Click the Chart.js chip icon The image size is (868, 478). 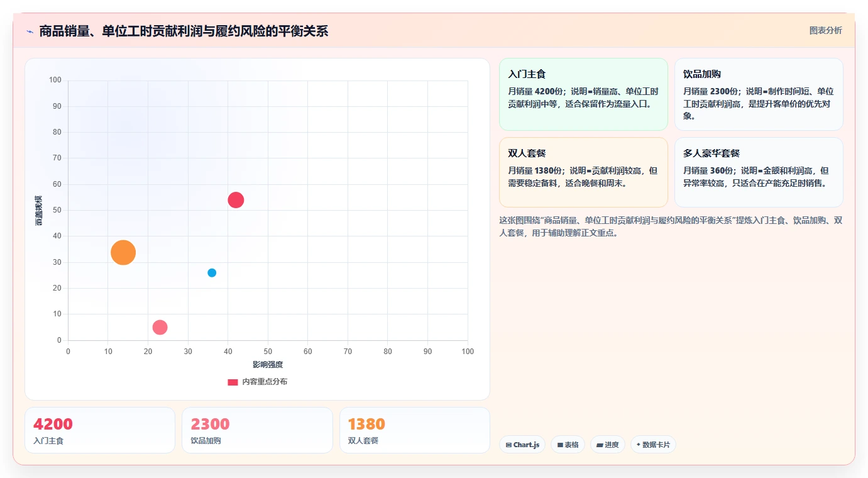click(508, 445)
